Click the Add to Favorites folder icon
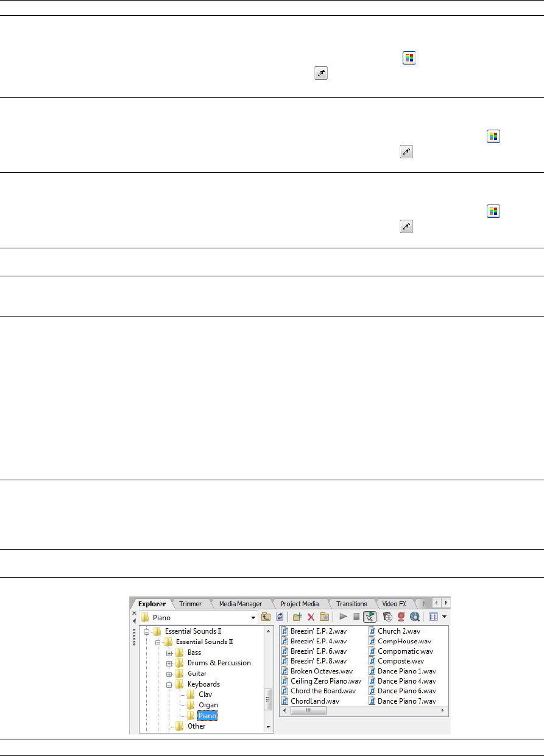This screenshot has width=544, height=756. (x=324, y=617)
